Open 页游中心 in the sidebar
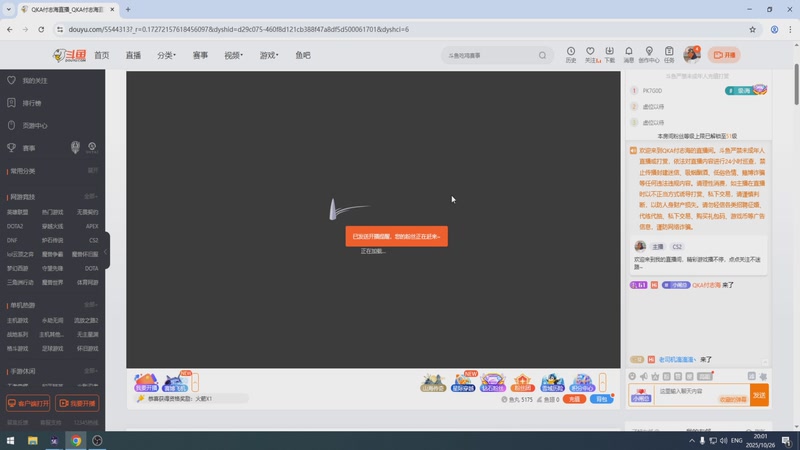Screen dimensions: 800x450 (x=28, y=126)
